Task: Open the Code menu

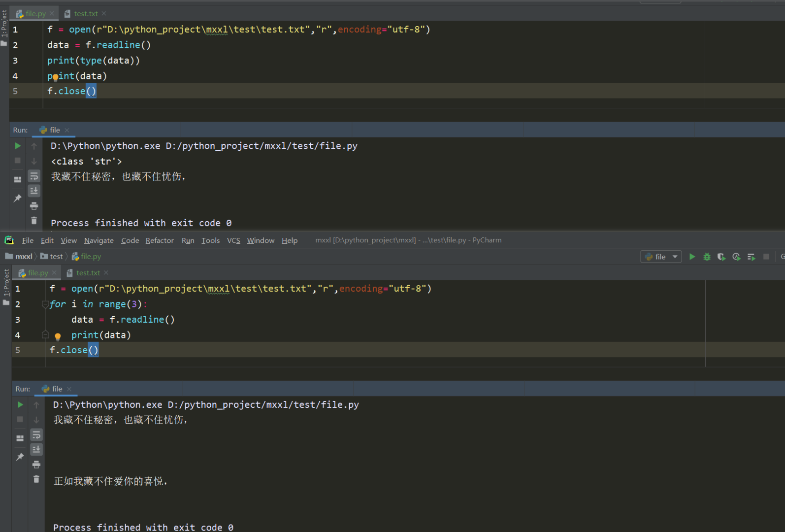Action: (130, 240)
